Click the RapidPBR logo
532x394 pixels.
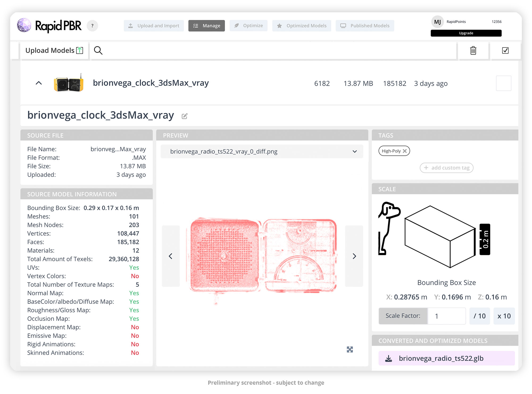(x=49, y=26)
